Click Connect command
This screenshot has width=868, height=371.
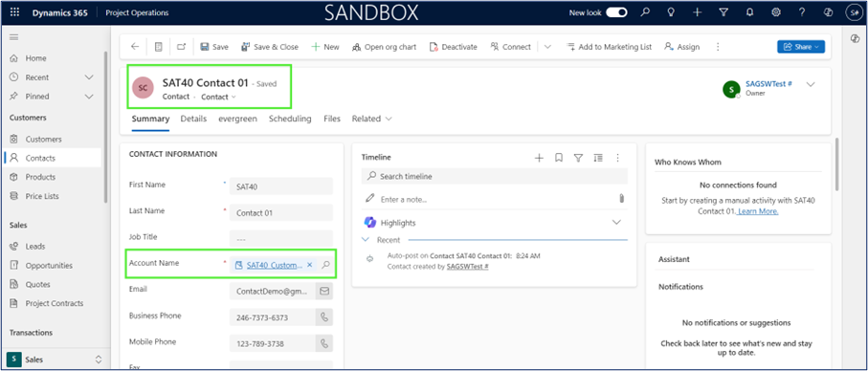pyautogui.click(x=510, y=47)
